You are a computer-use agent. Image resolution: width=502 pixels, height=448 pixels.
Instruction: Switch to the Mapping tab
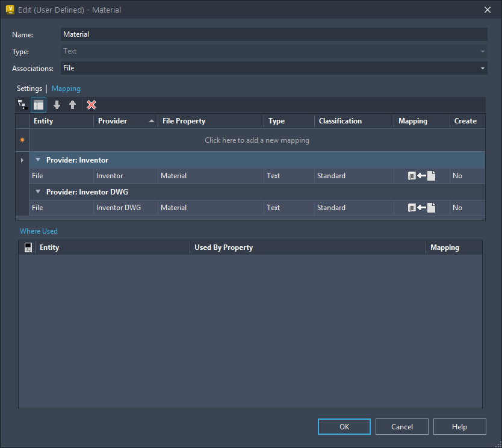pyautogui.click(x=66, y=89)
